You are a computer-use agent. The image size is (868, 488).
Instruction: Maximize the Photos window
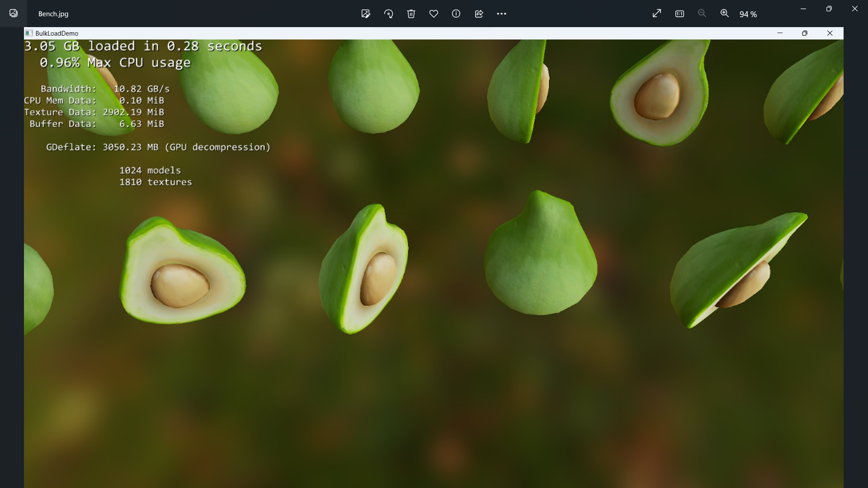coord(829,9)
